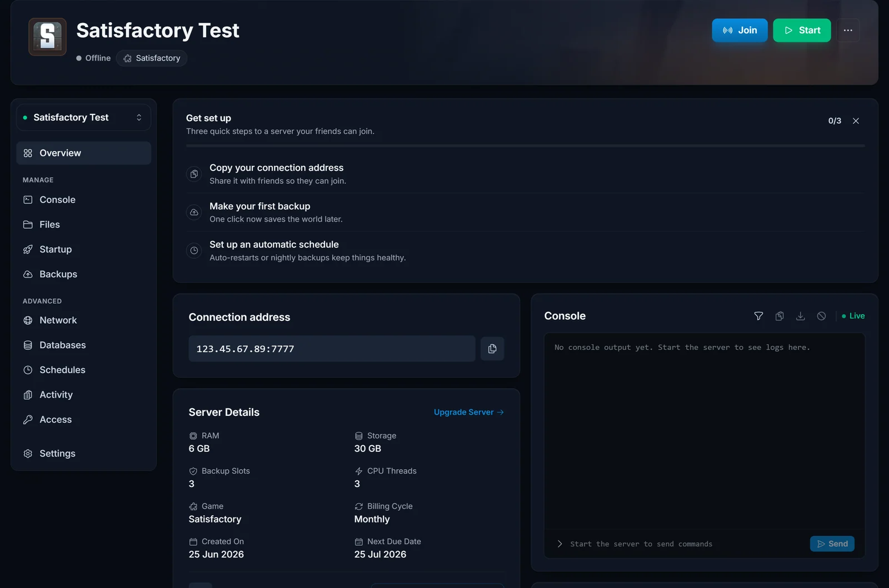This screenshot has width=889, height=588.
Task: Follow the Upgrade Server link
Action: pos(468,413)
